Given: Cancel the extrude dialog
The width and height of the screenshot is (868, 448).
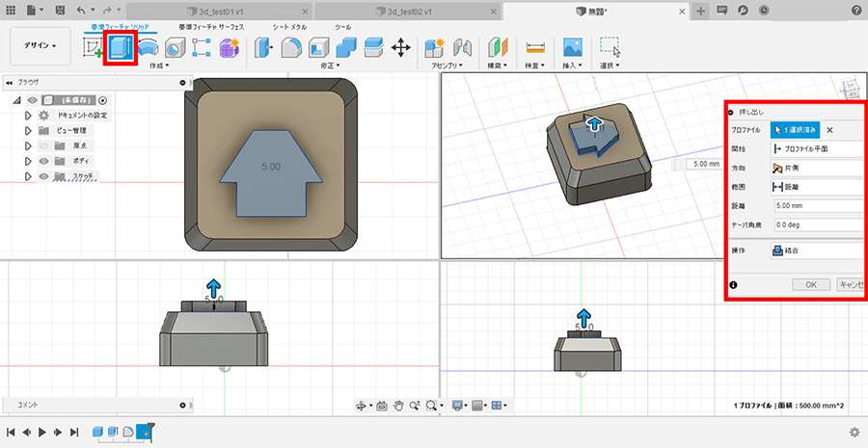Looking at the screenshot, I should coord(852,285).
